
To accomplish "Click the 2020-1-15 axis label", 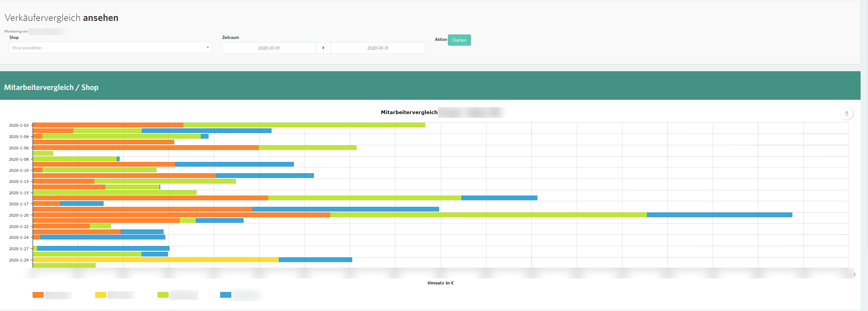I will (19, 193).
